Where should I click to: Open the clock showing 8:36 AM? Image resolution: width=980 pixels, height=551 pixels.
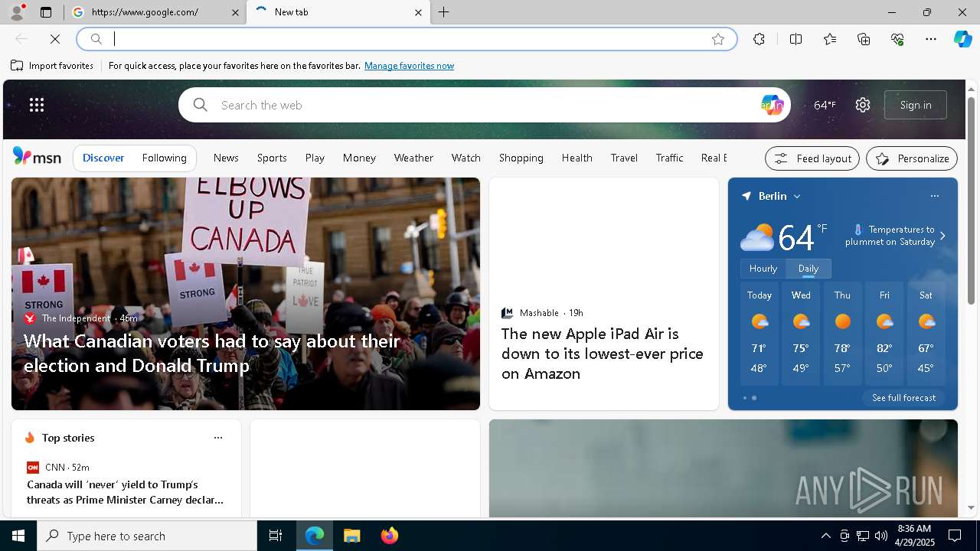pyautogui.click(x=914, y=536)
